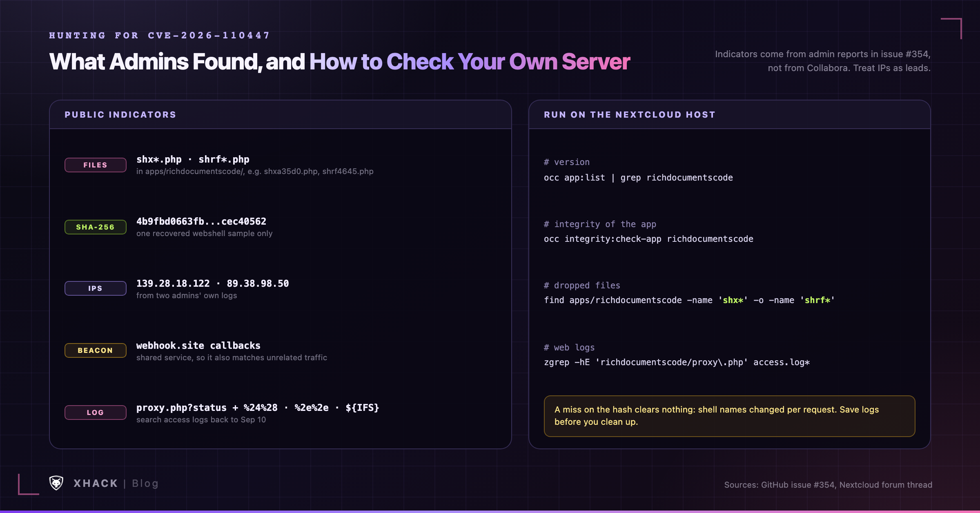Select the IP addresses 139.28.18.122 · 89.38.98.50
980x513 pixels.
(213, 283)
